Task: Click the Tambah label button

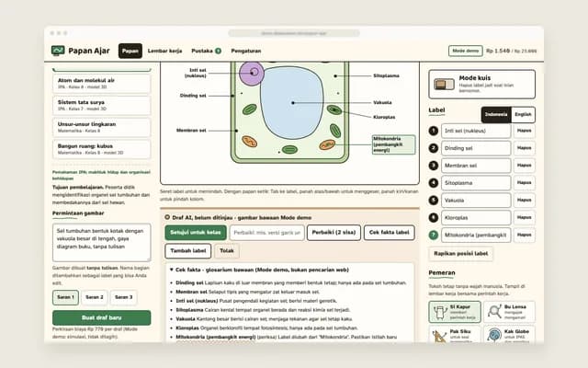Action: click(187, 251)
